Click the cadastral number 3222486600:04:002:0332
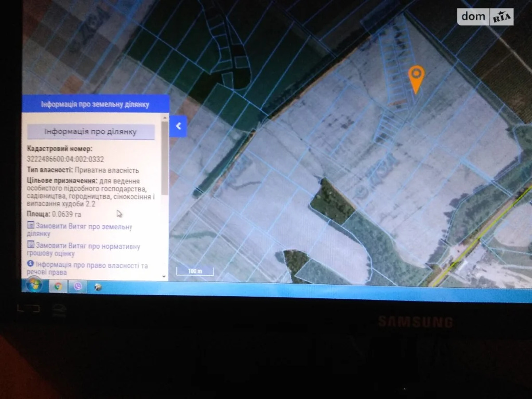This screenshot has height=399, width=532. (x=66, y=159)
